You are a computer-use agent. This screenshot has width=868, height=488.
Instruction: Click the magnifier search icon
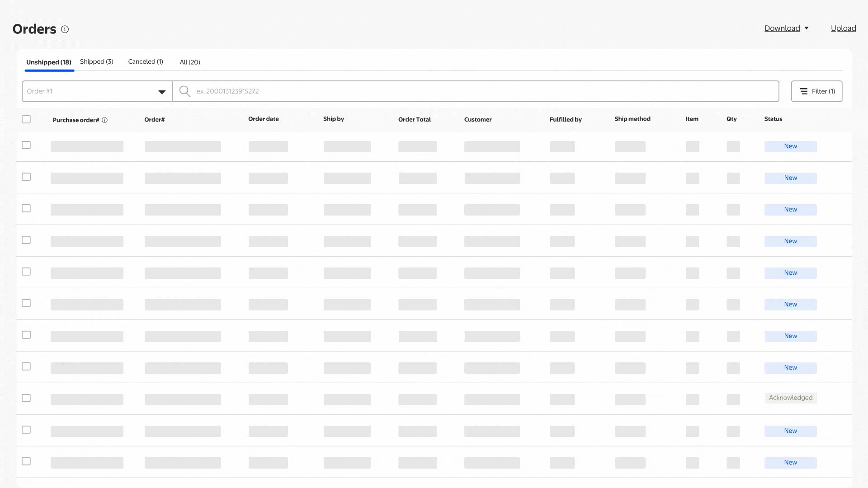pos(184,91)
